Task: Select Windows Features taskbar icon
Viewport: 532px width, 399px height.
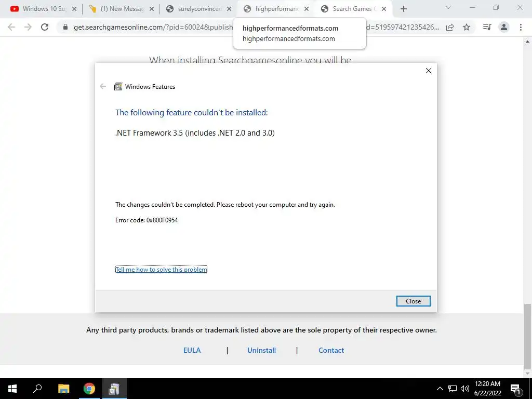Action: click(114, 389)
